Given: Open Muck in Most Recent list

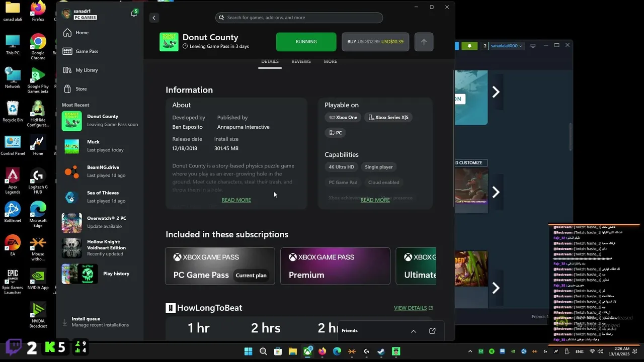Looking at the screenshot, I should coord(101,146).
